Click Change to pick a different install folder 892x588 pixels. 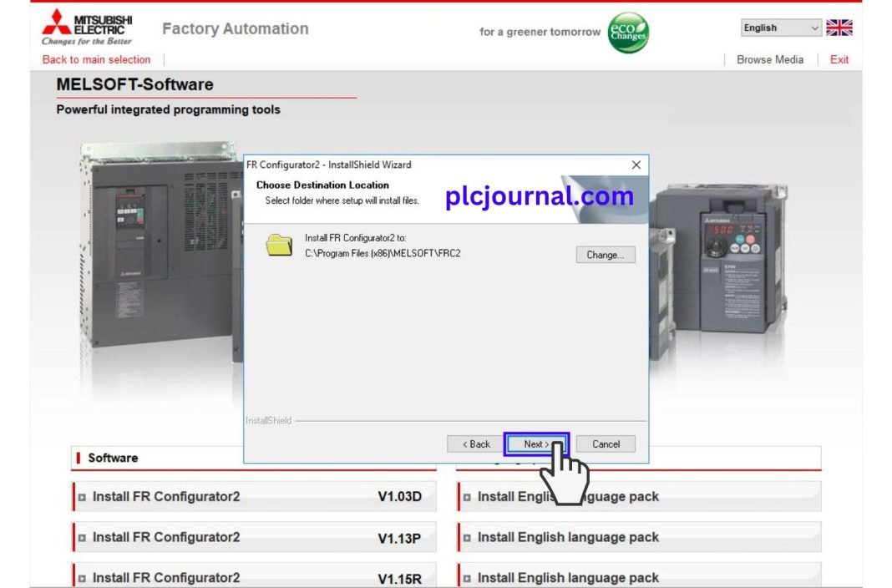click(x=606, y=255)
